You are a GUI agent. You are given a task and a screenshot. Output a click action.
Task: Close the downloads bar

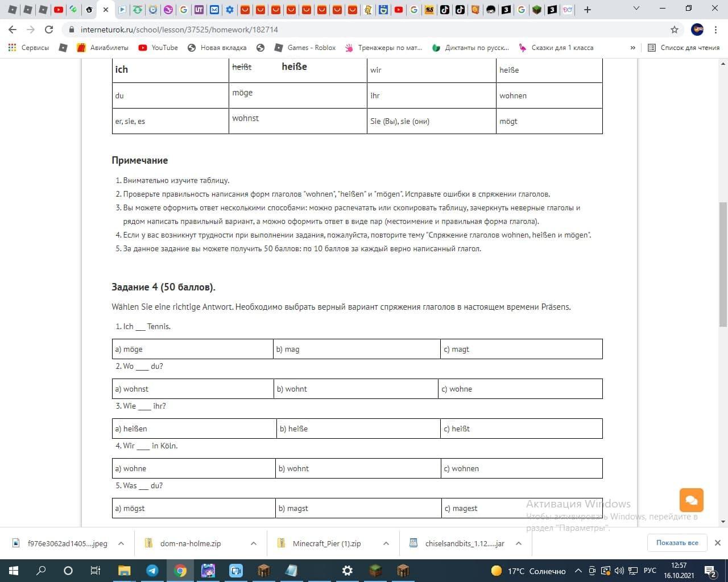coord(718,543)
